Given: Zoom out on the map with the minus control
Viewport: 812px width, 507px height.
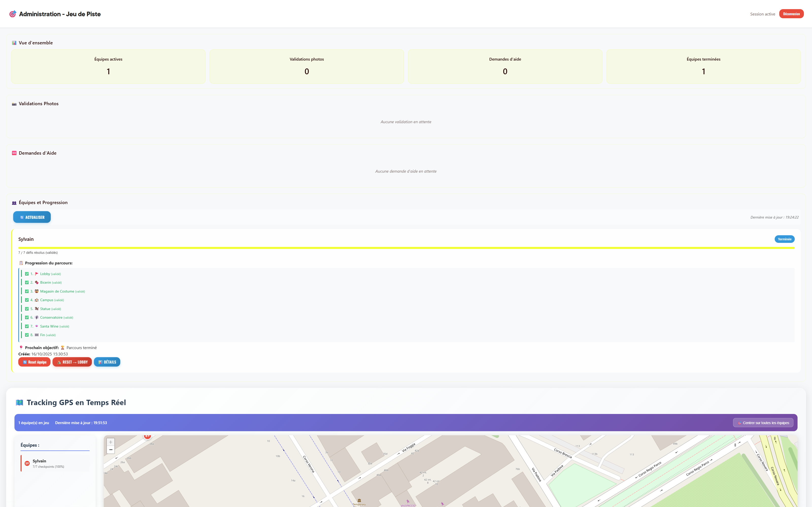Looking at the screenshot, I should [110, 450].
